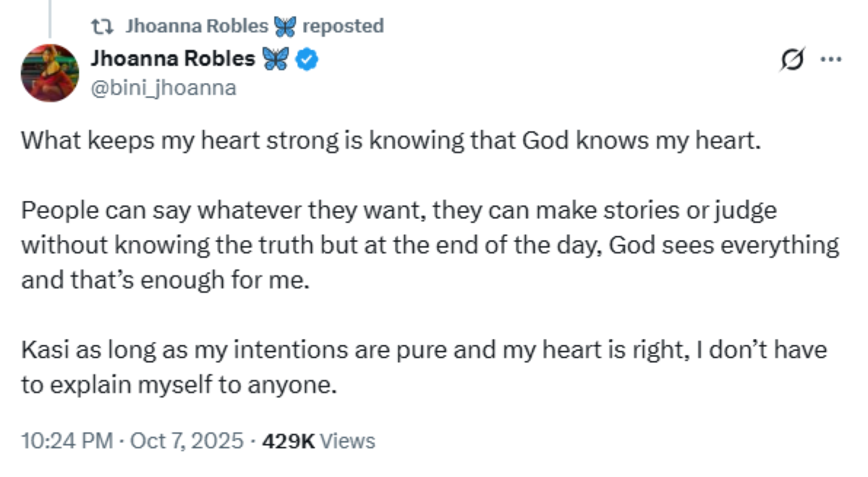The height and width of the screenshot is (477, 868).
Task: Click the blue verified checkmark badge
Action: tap(308, 59)
